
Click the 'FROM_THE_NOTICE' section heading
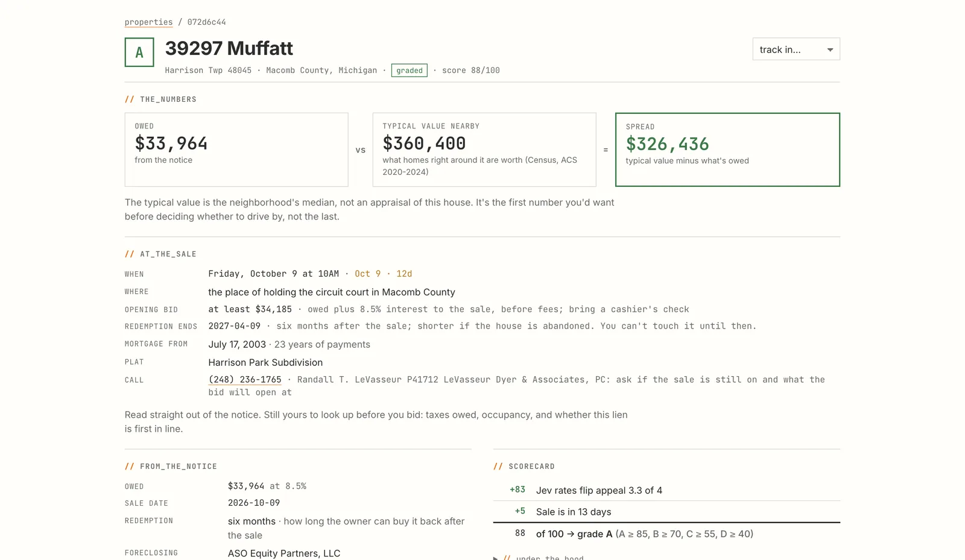click(x=179, y=467)
